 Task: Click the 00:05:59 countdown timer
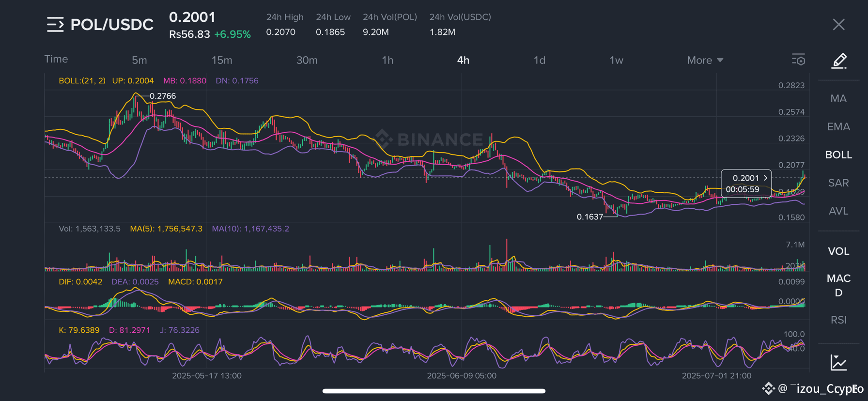[x=743, y=189]
